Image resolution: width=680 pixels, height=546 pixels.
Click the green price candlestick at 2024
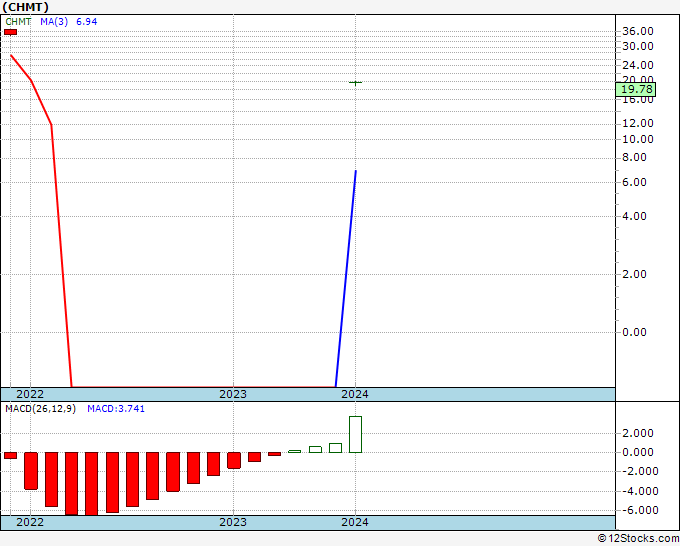tap(356, 83)
